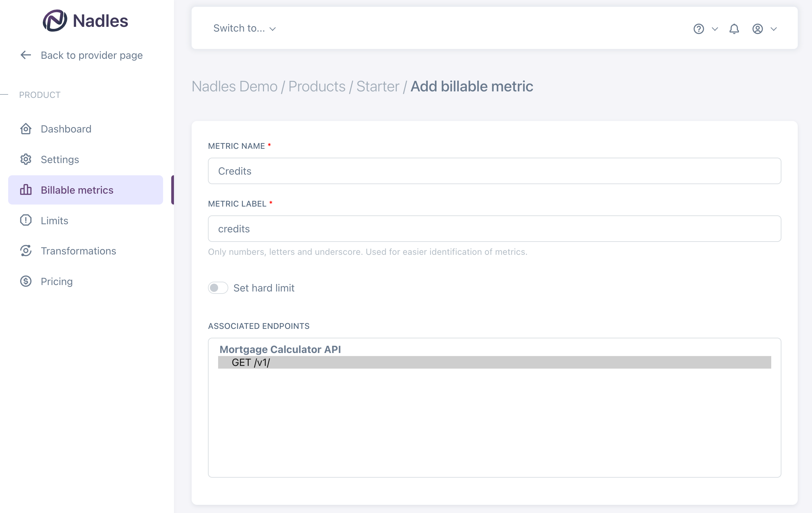Click the Metric Name input field
The height and width of the screenshot is (513, 812).
point(494,171)
